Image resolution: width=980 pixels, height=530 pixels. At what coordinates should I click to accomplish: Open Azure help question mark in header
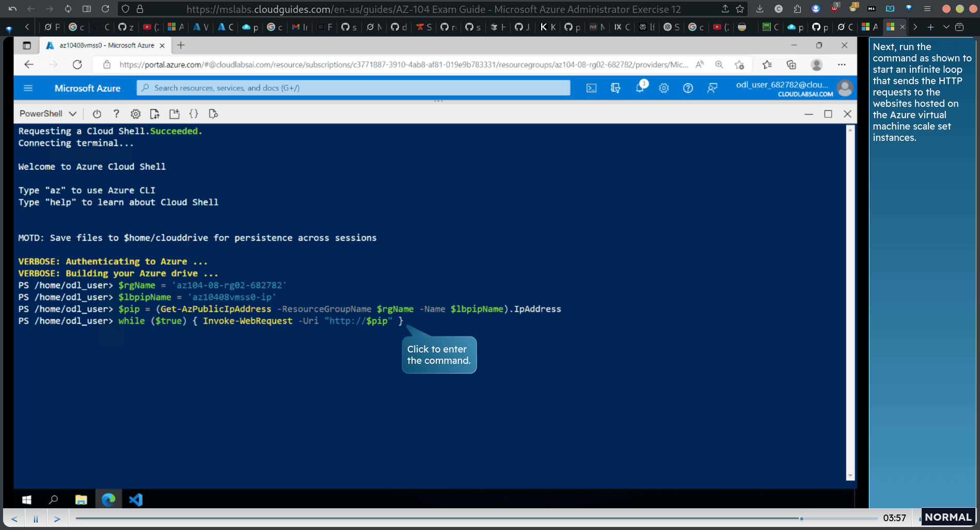(x=688, y=88)
